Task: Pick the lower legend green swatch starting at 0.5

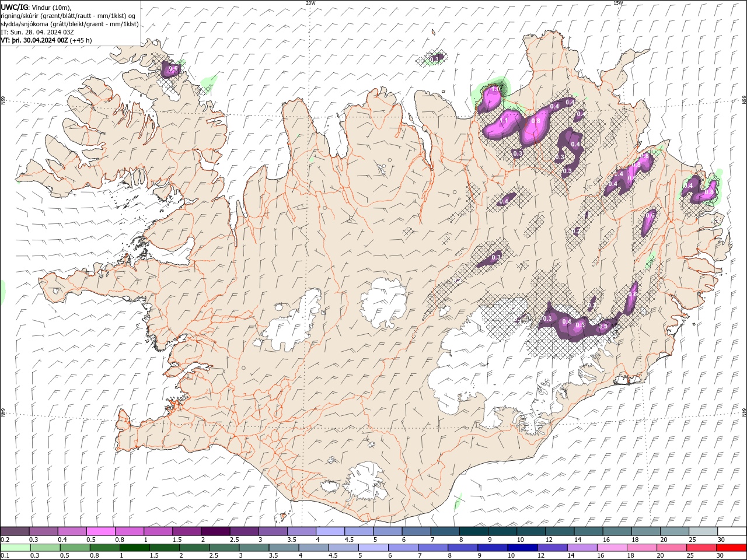Action: 75,548
